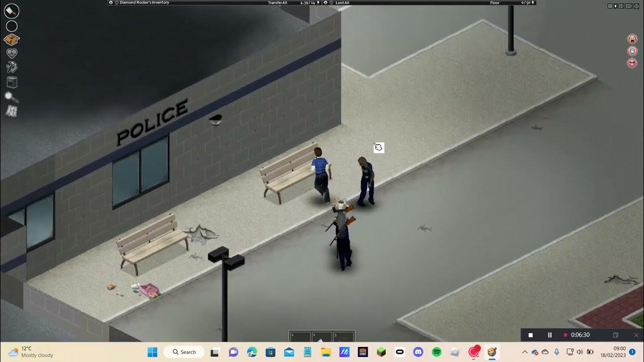644x362 pixels.
Task: Open Microsoft Store from taskbar
Action: pos(270,352)
